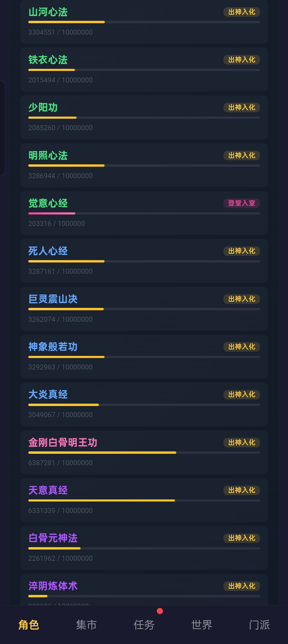Tap the 出神入化 badge on 淬阴炼体术
Viewport: 288px width, 644px height.
pos(242,586)
